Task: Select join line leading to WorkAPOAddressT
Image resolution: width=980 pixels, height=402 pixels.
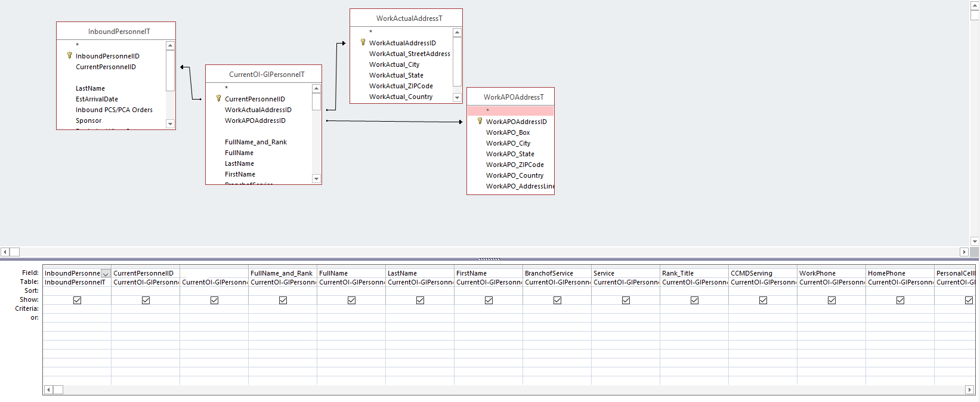Action: point(394,121)
